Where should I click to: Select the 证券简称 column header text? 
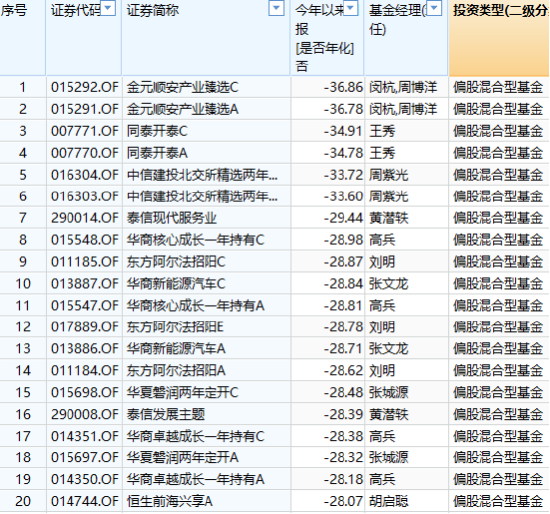[x=153, y=11]
